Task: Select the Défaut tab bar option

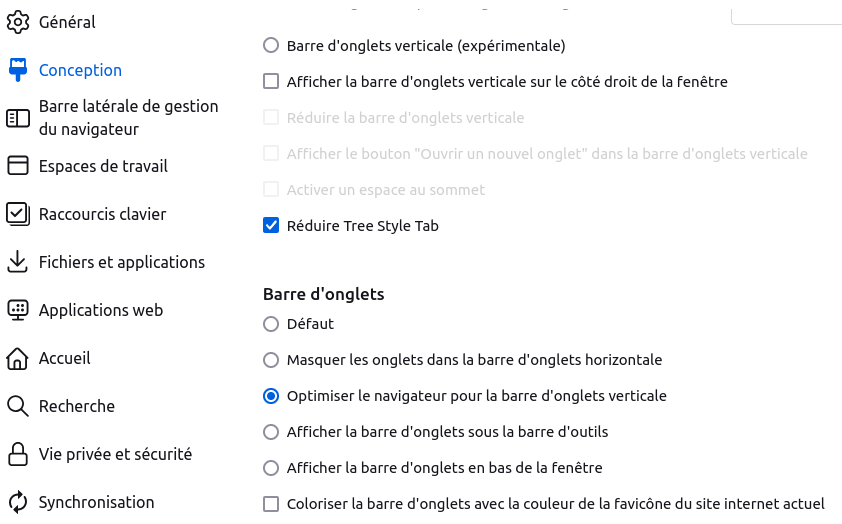Action: click(x=271, y=324)
